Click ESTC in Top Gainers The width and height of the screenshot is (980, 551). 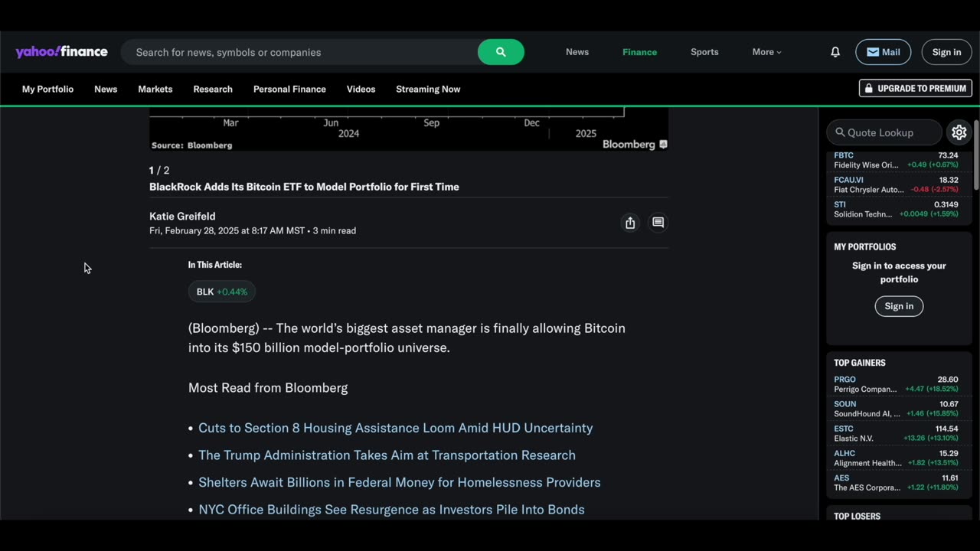click(843, 429)
